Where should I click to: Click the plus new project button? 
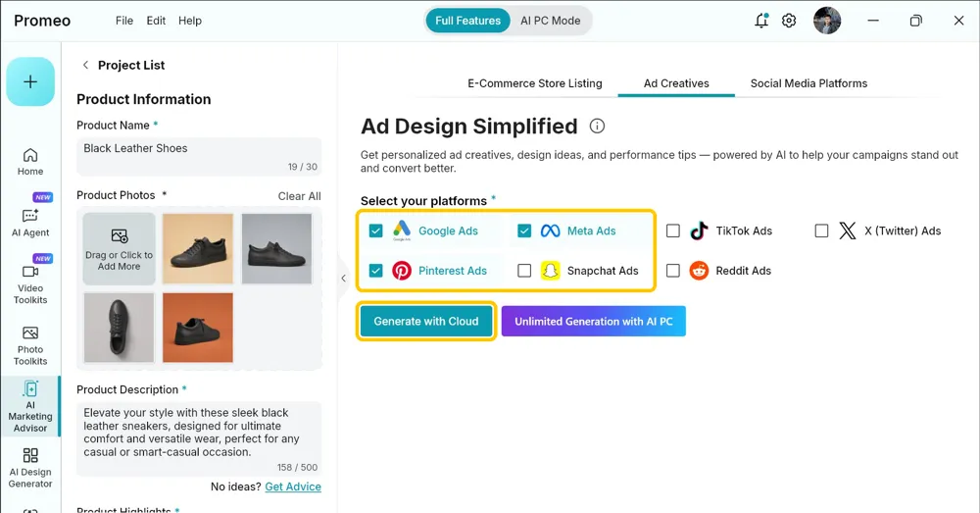(30, 82)
